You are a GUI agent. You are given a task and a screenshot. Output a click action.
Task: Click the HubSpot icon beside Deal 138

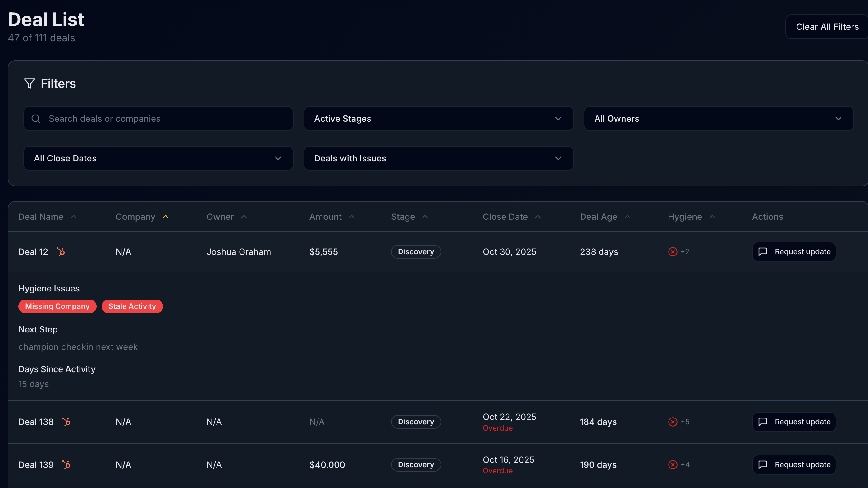coord(67,422)
